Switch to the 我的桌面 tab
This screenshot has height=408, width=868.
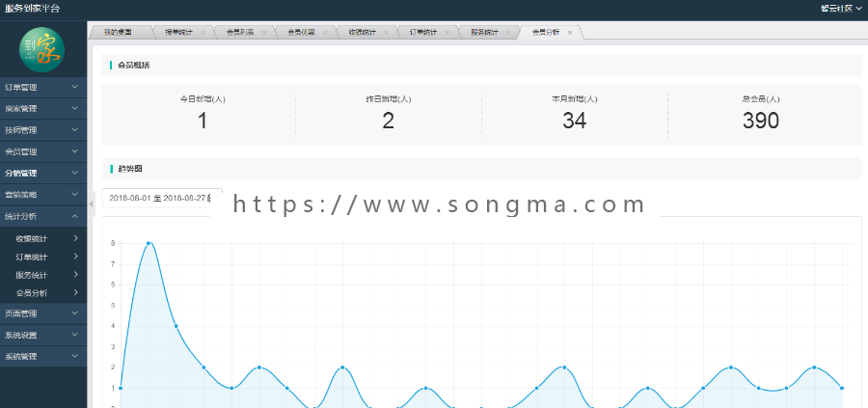(118, 32)
